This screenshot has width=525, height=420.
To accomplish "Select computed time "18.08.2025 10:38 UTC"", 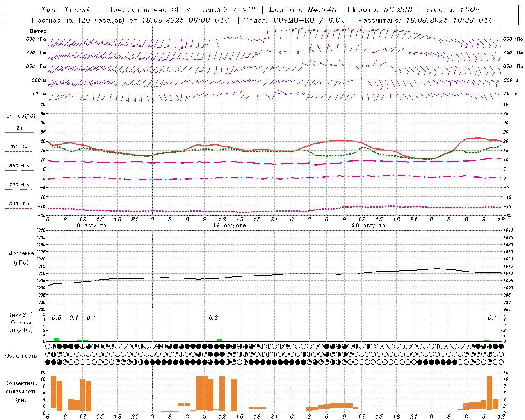I will pos(450,20).
